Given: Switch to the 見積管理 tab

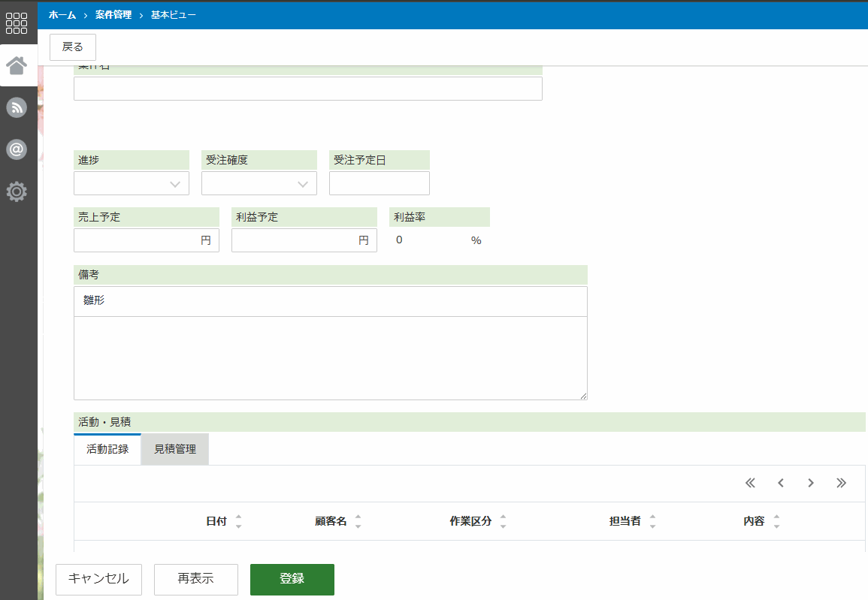Looking at the screenshot, I should [175, 449].
